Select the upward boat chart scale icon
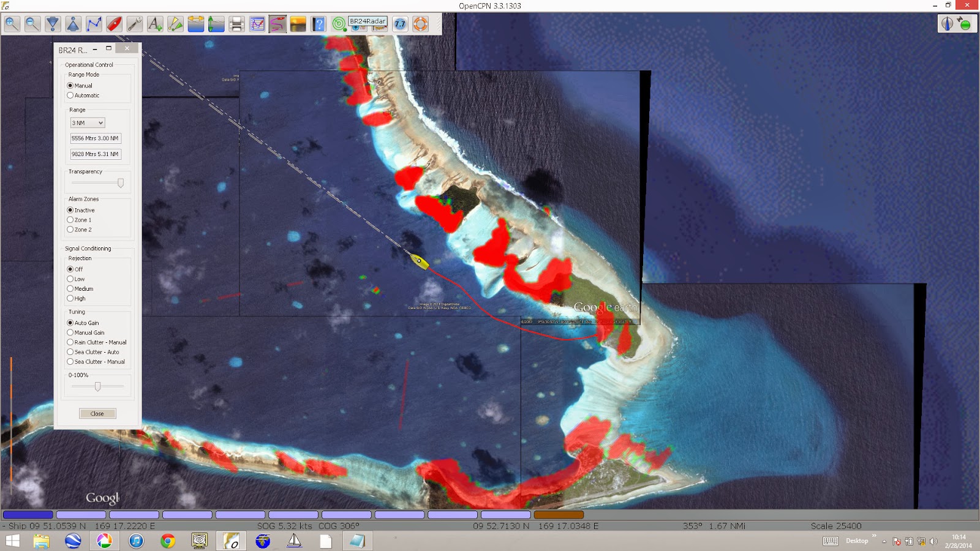Screen dimensions: 980x551 (73, 24)
